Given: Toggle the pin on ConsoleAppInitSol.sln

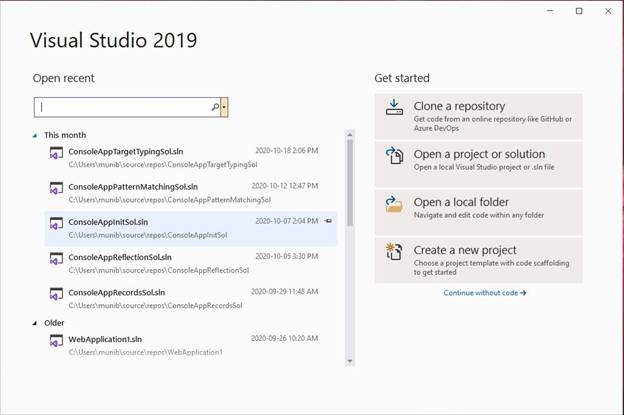Looking at the screenshot, I should (x=328, y=221).
